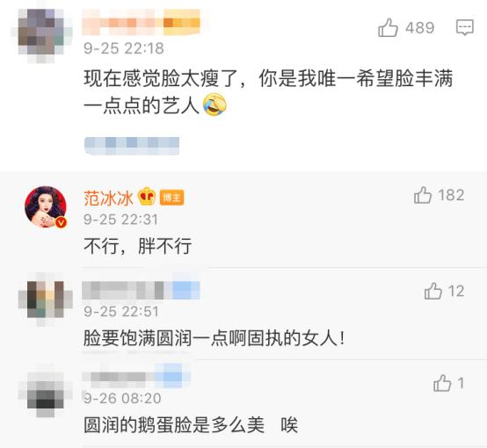Open avatar of the 08:20 commenter

click(46, 391)
